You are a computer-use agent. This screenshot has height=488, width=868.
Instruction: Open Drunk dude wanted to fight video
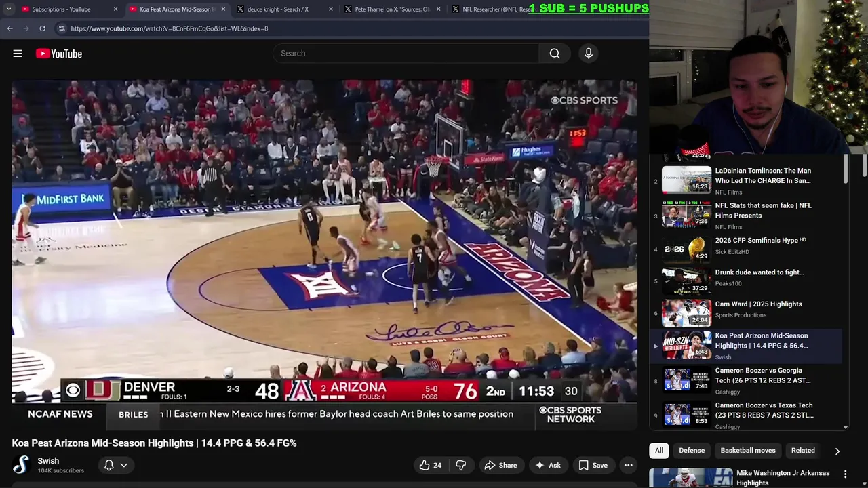pos(759,272)
